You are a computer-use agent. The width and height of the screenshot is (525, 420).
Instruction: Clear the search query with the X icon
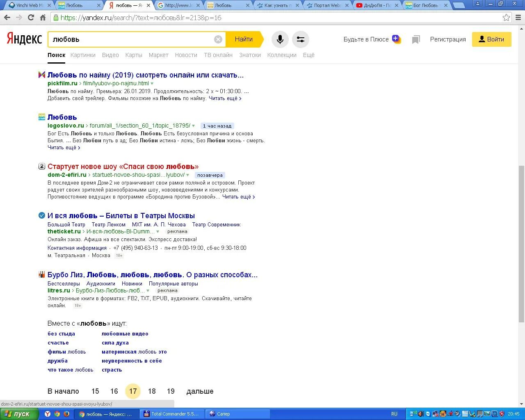(218, 39)
